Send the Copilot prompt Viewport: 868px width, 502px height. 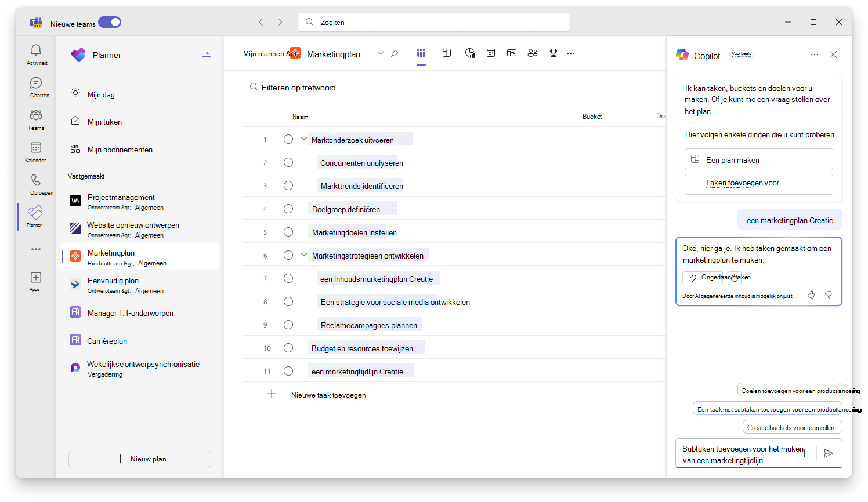829,453
